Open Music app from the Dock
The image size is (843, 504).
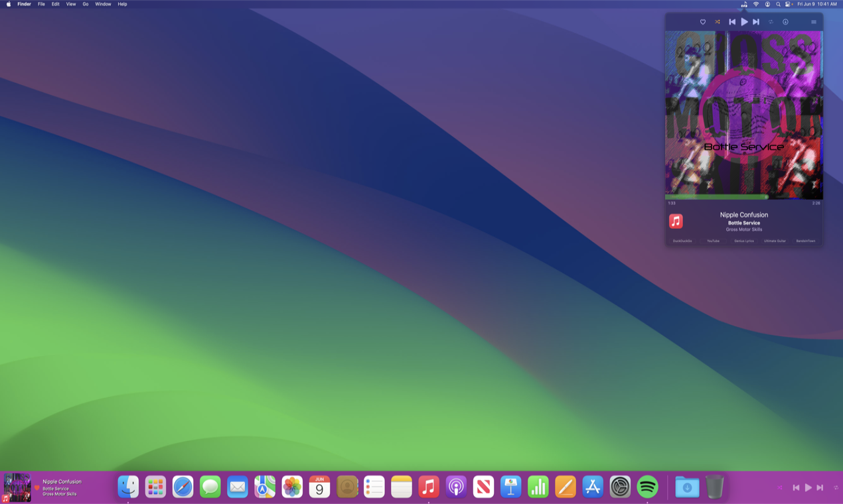point(429,487)
